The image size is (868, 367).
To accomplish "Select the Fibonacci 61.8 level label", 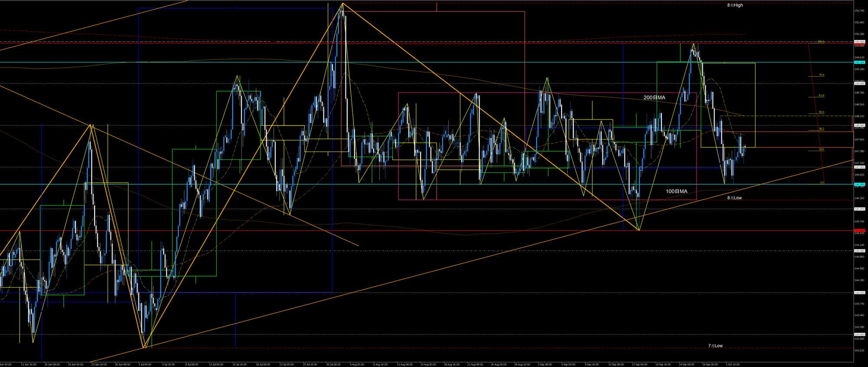I will (821, 96).
